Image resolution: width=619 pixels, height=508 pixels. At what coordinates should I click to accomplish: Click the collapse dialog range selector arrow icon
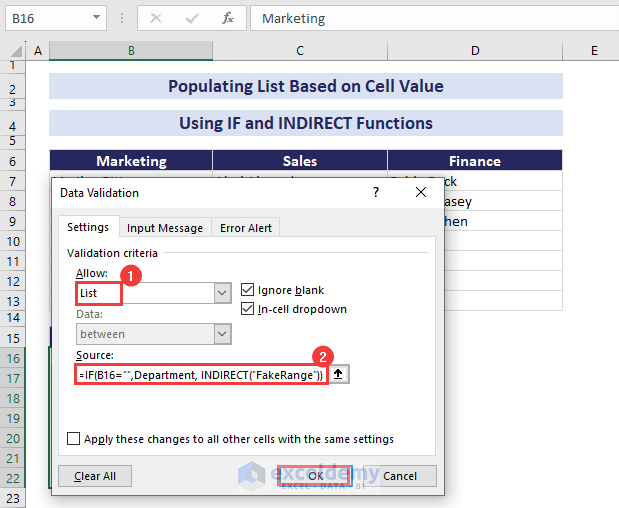click(x=340, y=374)
